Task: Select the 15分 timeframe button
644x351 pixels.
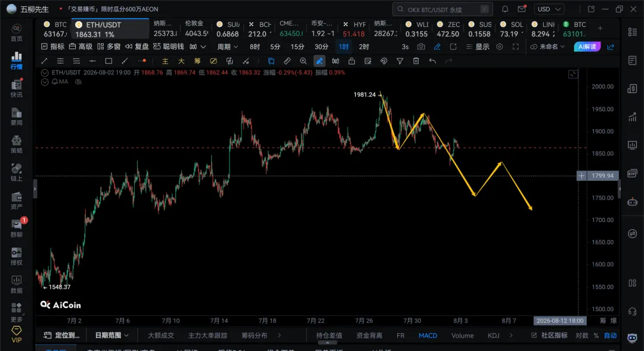Action: pyautogui.click(x=298, y=47)
